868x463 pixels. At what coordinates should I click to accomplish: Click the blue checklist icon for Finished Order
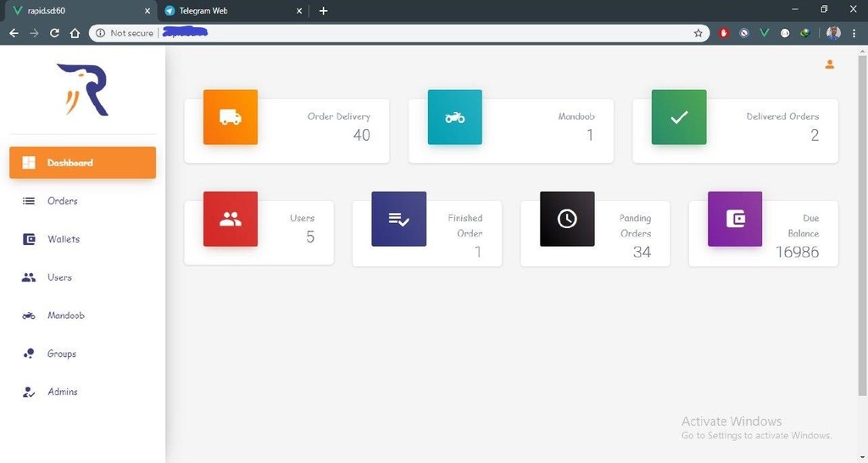[x=398, y=219]
